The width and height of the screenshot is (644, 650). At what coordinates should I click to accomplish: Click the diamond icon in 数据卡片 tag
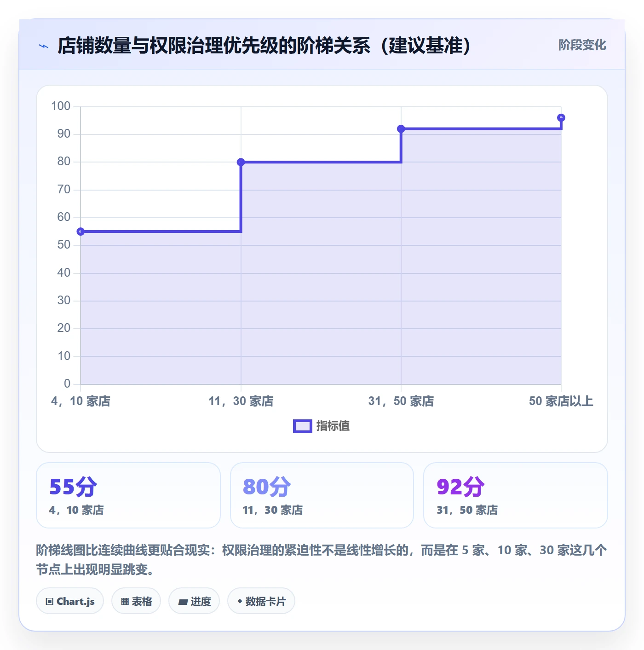click(240, 601)
